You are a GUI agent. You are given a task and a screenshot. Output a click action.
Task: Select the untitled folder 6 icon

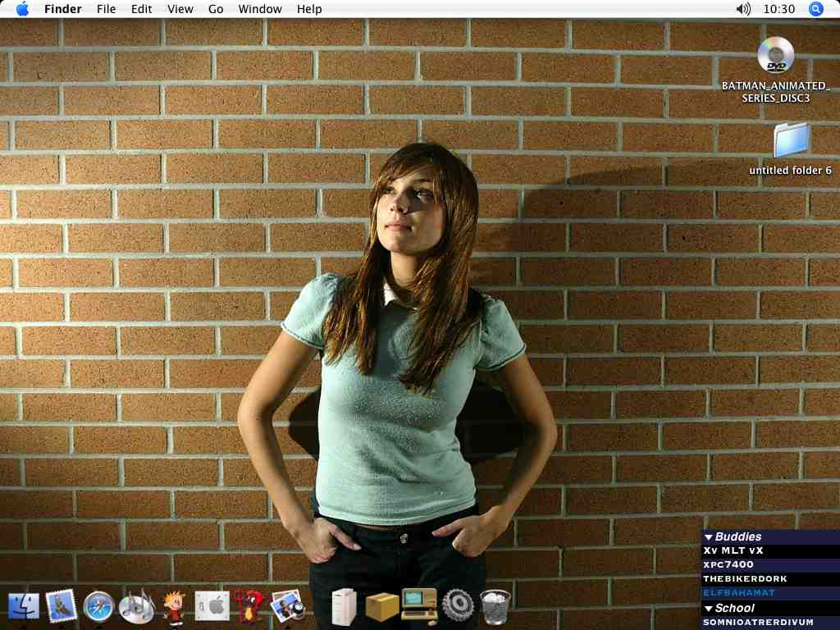point(792,139)
